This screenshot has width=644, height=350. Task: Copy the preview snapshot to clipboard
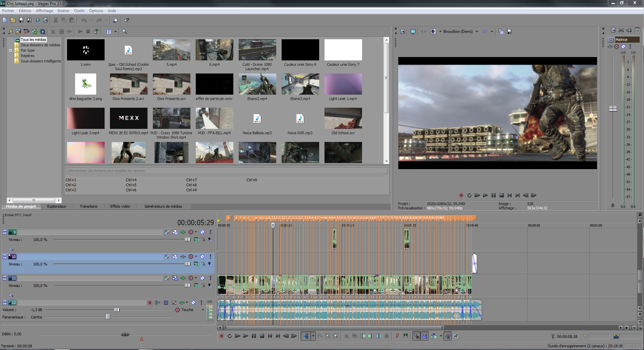(x=501, y=32)
